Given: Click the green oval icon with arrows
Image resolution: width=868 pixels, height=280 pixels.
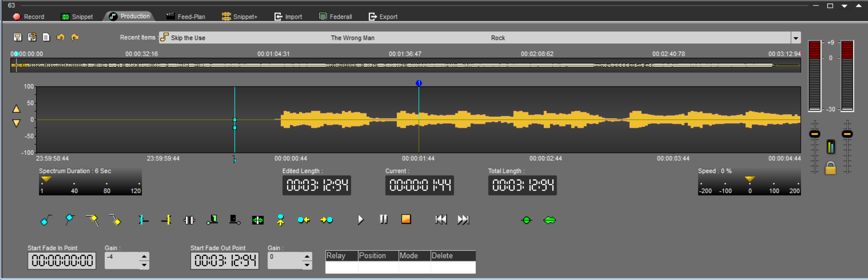Looking at the screenshot, I should point(549,220).
